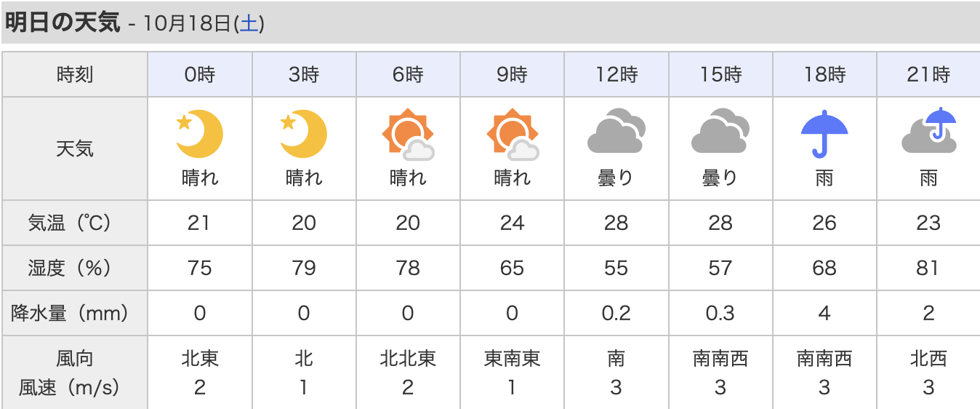Screen dimensions: 980x409
Task: Click the sun with cloud icon at 6時
Action: tap(408, 135)
